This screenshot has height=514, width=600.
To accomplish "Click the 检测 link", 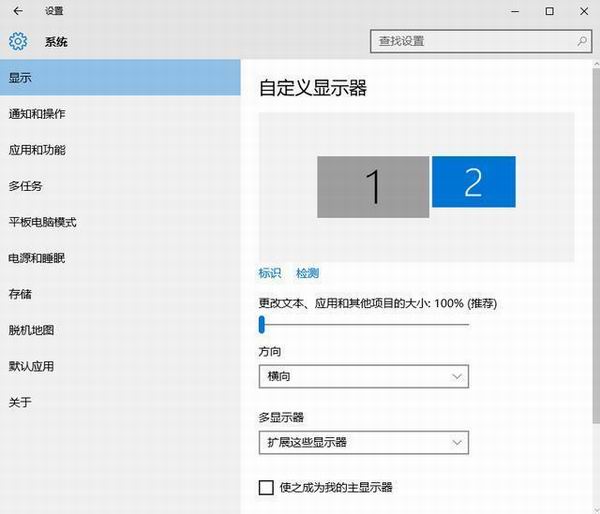I will coord(307,273).
